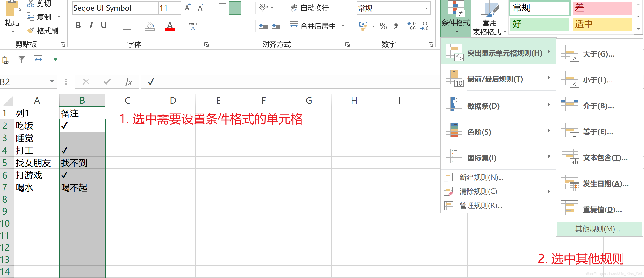Click the insert function fx icon
Screen dimensions: 644x278
pos(128,82)
